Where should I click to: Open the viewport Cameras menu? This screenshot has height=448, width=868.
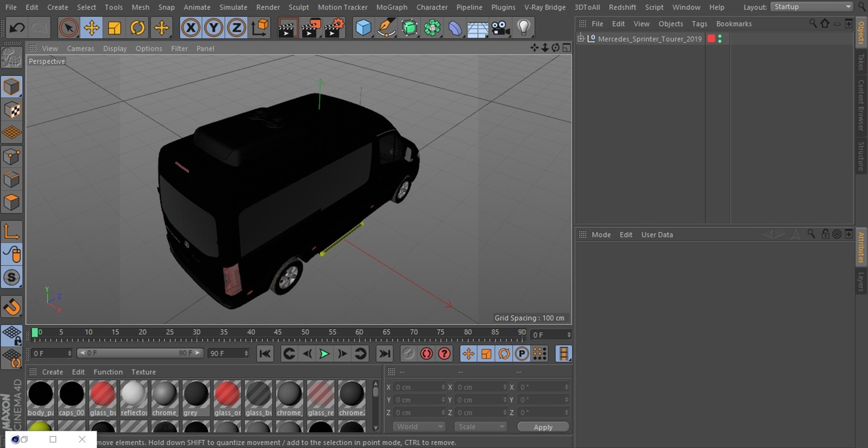tap(80, 48)
